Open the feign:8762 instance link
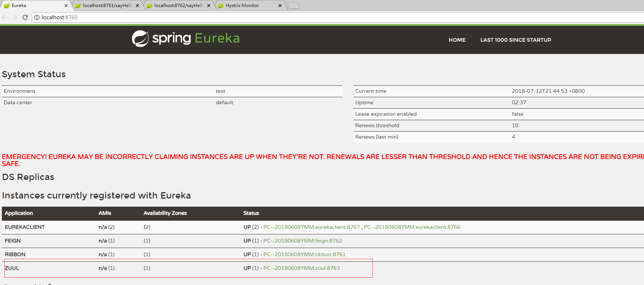Image resolution: width=644 pixels, height=285 pixels. click(x=303, y=241)
